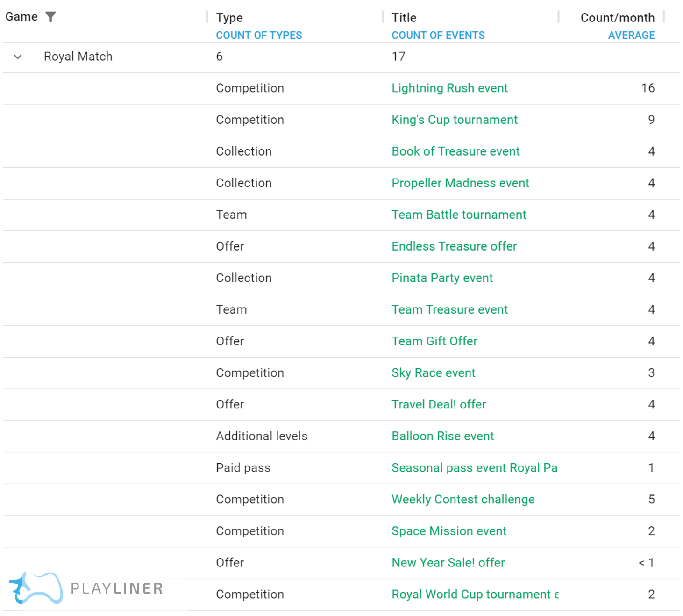Change the AVERAGE aggregation for Count/month
Screen dimensions: 683x616
(x=632, y=36)
